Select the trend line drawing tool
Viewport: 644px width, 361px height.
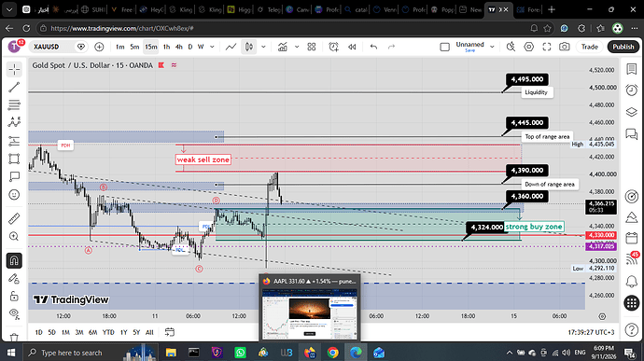tap(14, 87)
